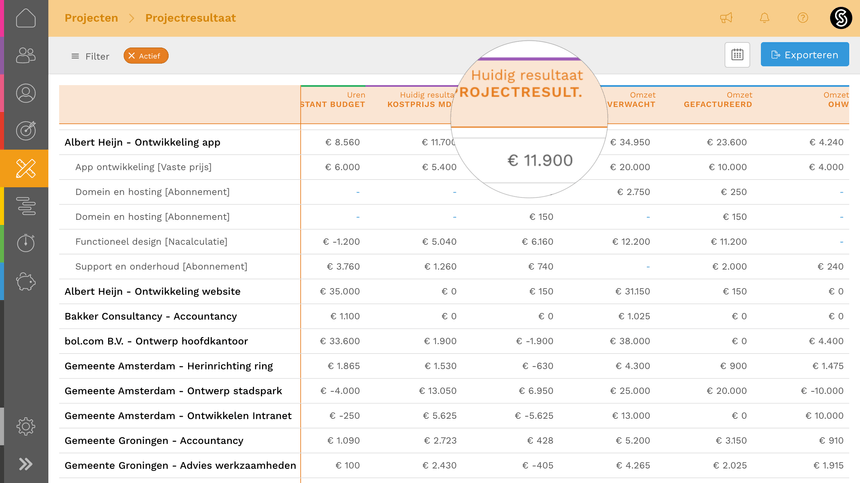Screen dimensions: 860x483
Task: Open the calendar date picker button
Action: point(737,55)
